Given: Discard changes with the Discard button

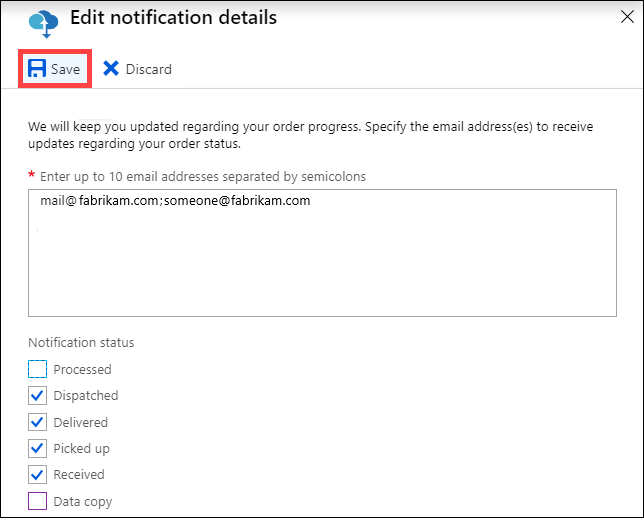Looking at the screenshot, I should (137, 69).
